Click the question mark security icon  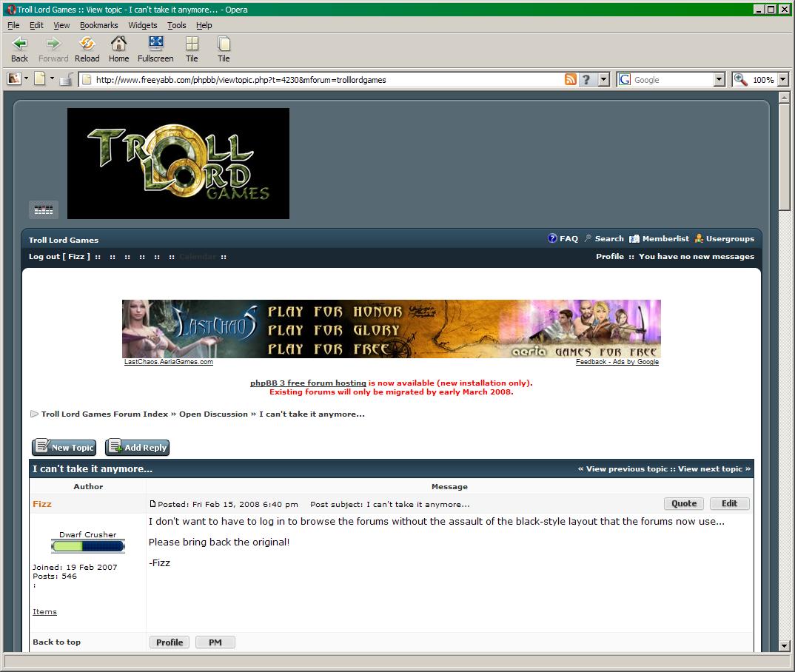(586, 80)
